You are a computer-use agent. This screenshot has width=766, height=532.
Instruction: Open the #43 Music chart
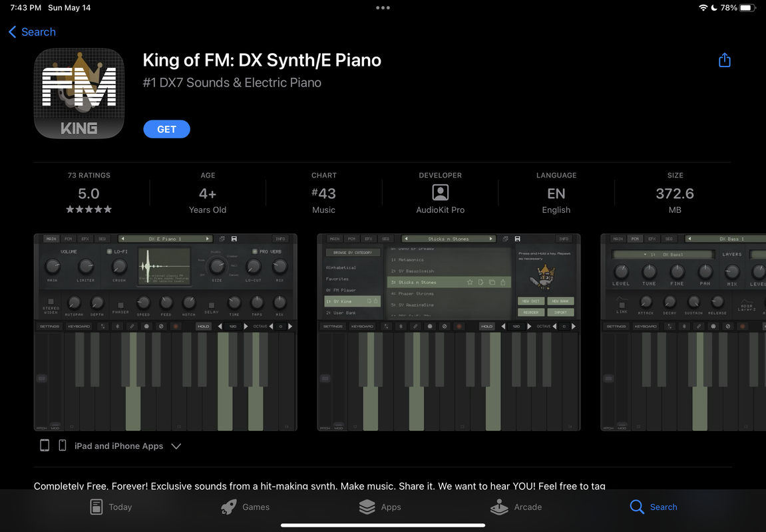pyautogui.click(x=324, y=193)
